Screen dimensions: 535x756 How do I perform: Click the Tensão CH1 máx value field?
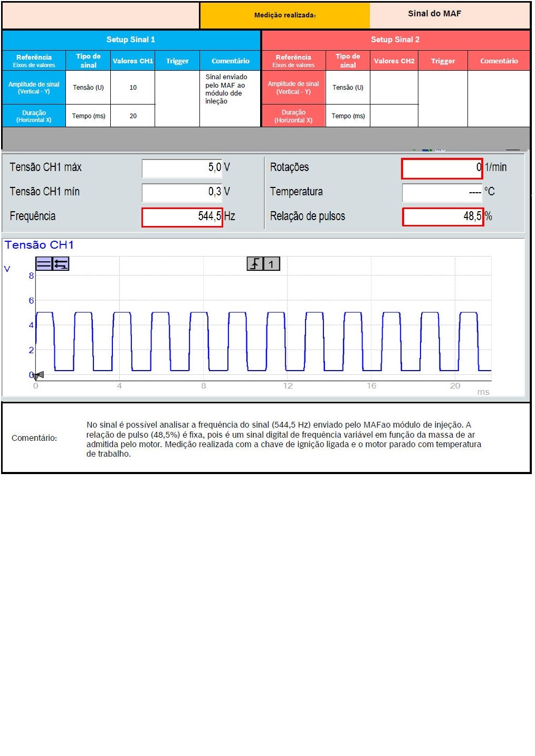(x=182, y=168)
